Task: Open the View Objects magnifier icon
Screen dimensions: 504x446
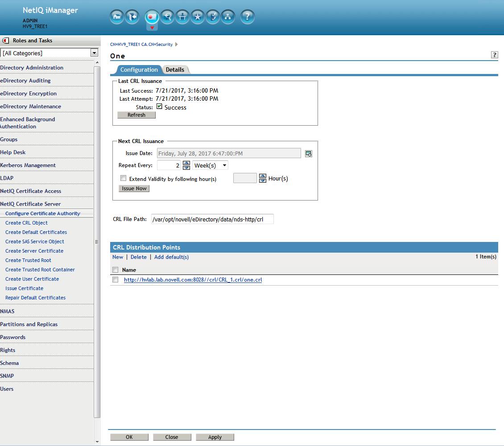Action: (x=167, y=16)
